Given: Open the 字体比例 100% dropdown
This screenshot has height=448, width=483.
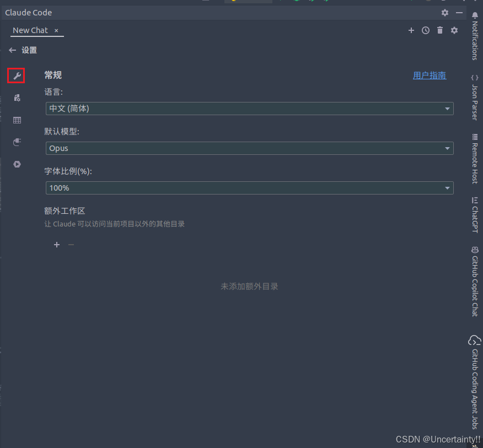Looking at the screenshot, I should point(250,188).
